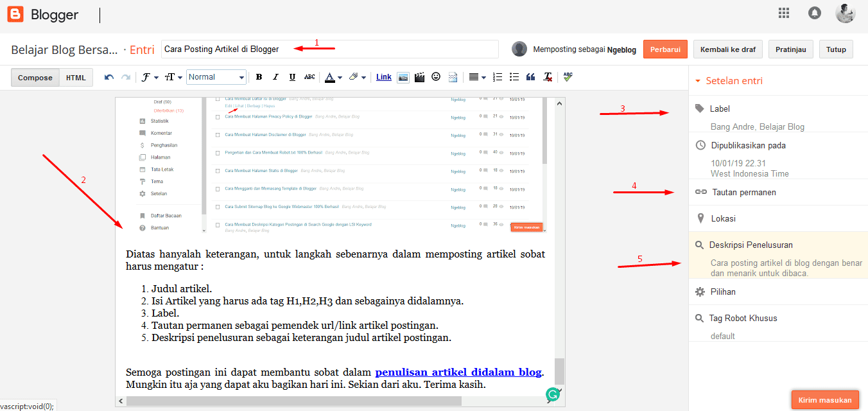868x411 pixels.
Task: Select the Compose tab
Action: pos(35,77)
